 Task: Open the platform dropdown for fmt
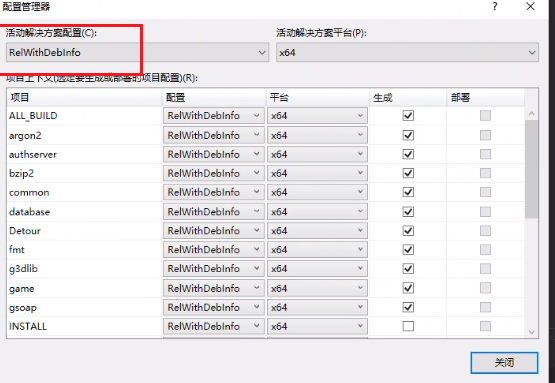pos(317,250)
